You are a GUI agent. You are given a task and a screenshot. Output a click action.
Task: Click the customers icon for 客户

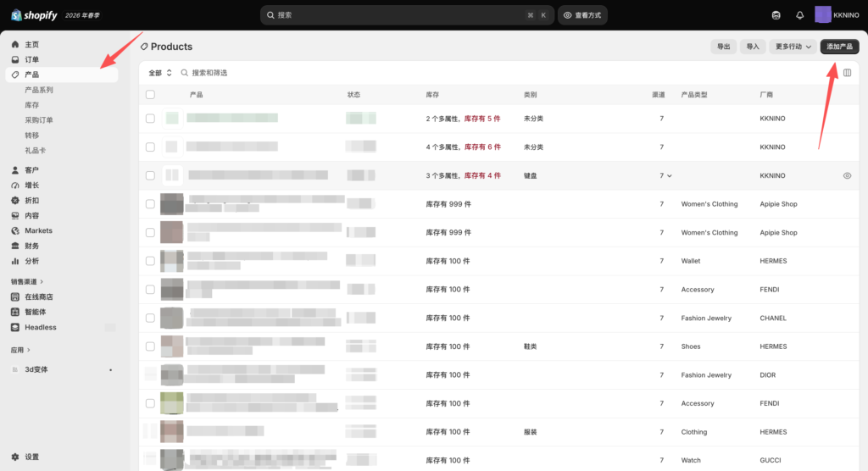coord(15,170)
